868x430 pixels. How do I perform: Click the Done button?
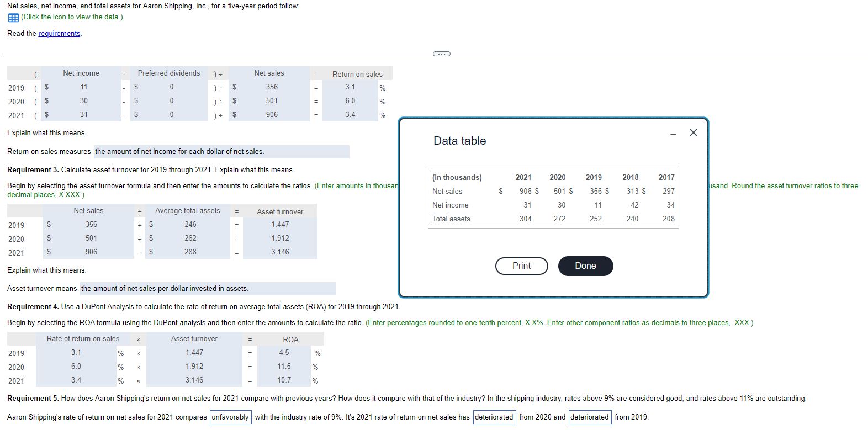585,266
